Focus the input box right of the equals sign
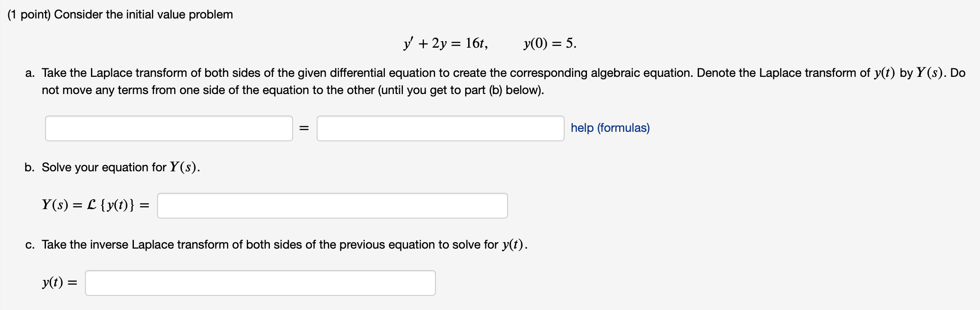Viewport: 980px width, 310px height. (441, 128)
